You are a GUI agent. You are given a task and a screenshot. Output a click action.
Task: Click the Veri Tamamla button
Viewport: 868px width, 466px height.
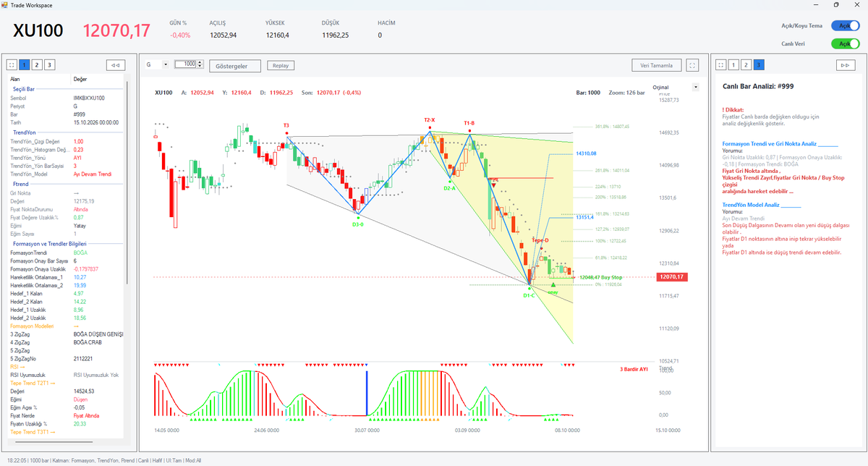pyautogui.click(x=657, y=65)
